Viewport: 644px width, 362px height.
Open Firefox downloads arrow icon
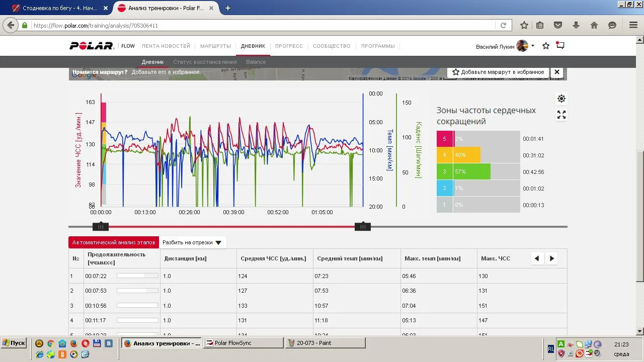point(576,25)
